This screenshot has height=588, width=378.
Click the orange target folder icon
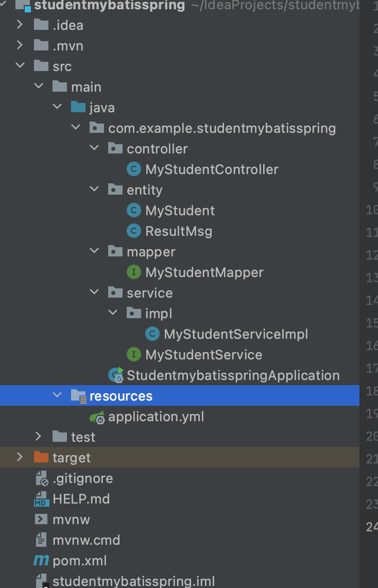[41, 457]
